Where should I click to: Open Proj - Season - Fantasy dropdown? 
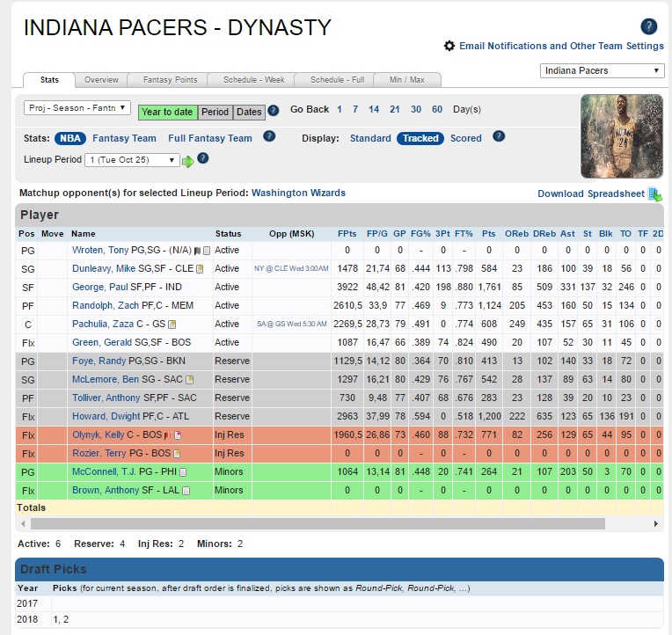tap(77, 108)
